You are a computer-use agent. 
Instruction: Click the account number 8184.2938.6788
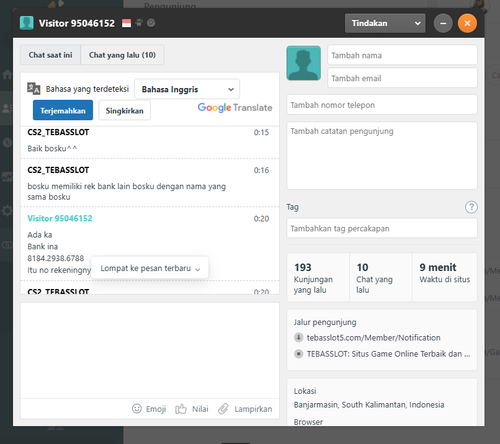56,258
